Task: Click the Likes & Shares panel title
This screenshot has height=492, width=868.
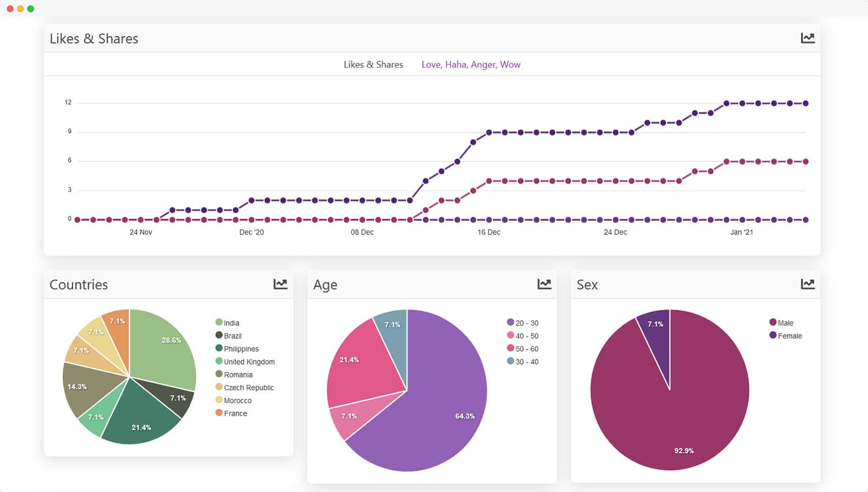Action: click(94, 39)
